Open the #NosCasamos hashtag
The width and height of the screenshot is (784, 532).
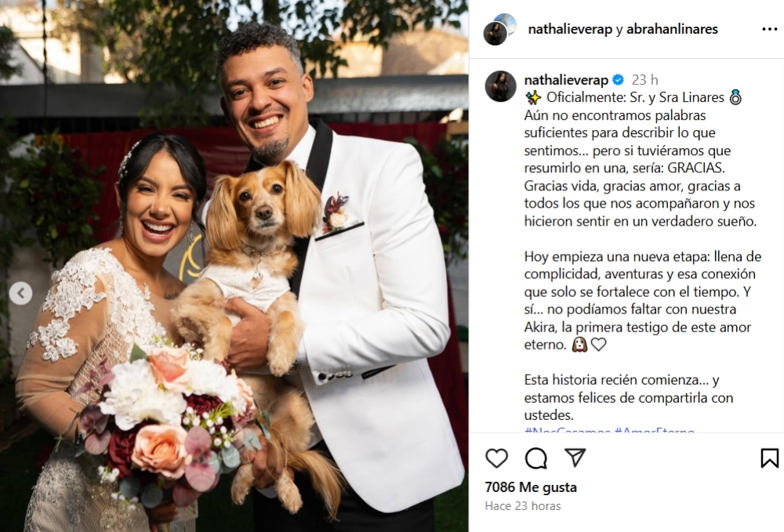pyautogui.click(x=567, y=429)
